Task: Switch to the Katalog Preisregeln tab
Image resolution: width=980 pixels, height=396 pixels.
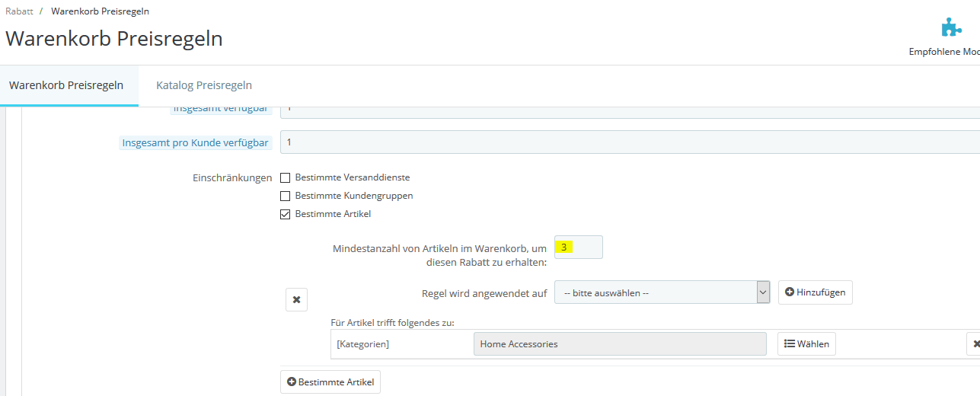Action: (x=204, y=85)
